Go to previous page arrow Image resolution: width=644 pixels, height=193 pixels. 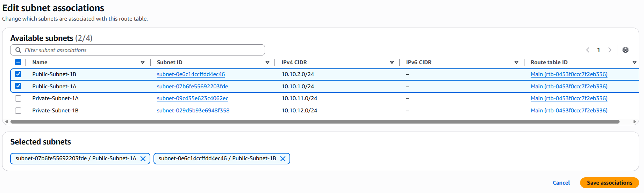[x=588, y=50]
